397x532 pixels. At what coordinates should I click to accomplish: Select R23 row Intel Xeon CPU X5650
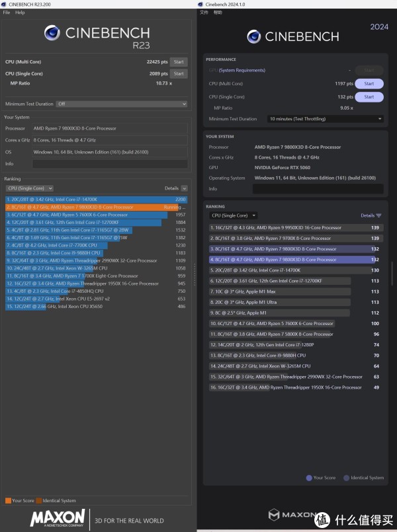coord(97,307)
